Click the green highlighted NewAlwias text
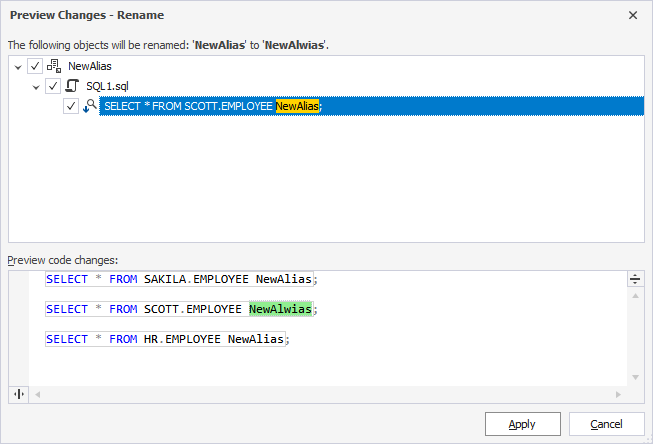This screenshot has width=653, height=444. tap(280, 310)
